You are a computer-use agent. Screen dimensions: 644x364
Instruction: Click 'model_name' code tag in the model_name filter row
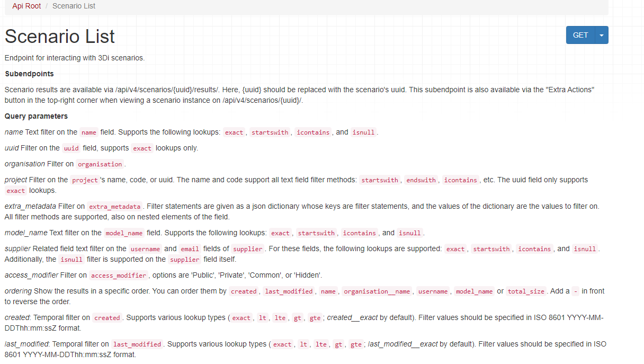coord(124,233)
